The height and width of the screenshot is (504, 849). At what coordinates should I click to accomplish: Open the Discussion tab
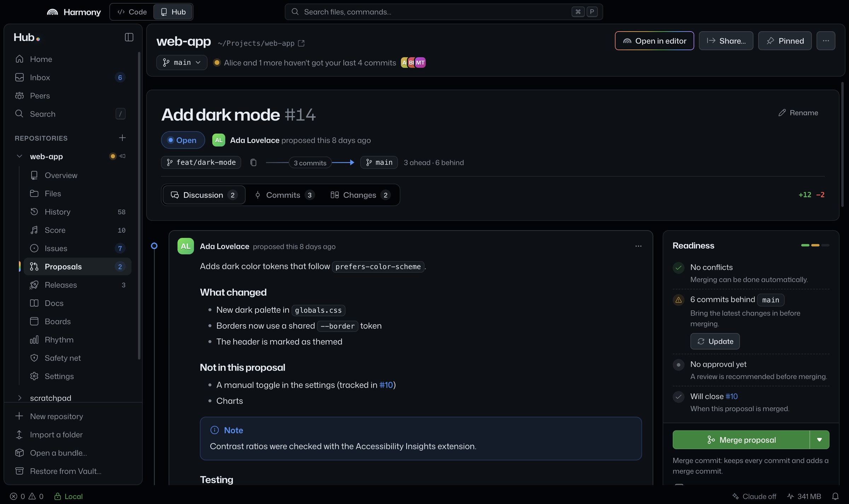pos(204,195)
